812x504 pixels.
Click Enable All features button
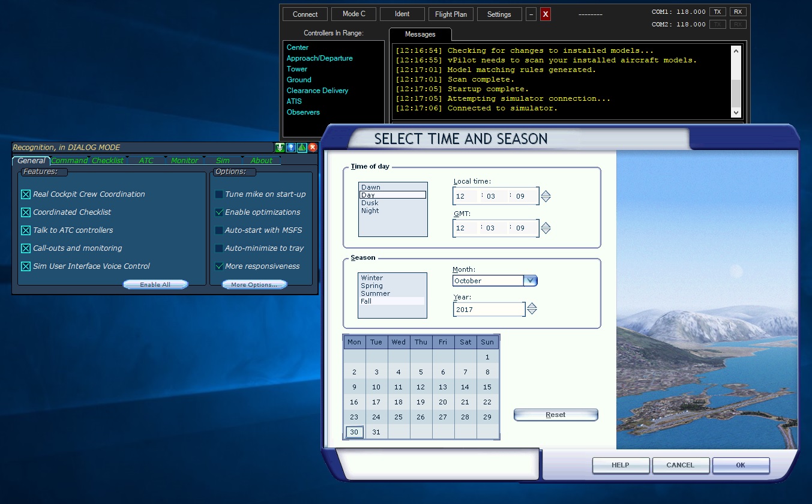[155, 284]
